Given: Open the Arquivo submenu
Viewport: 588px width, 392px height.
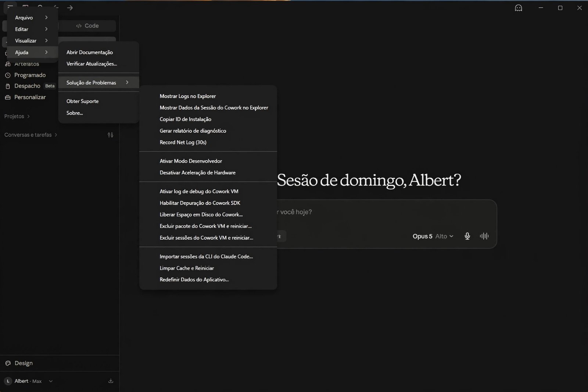Looking at the screenshot, I should (x=32, y=18).
